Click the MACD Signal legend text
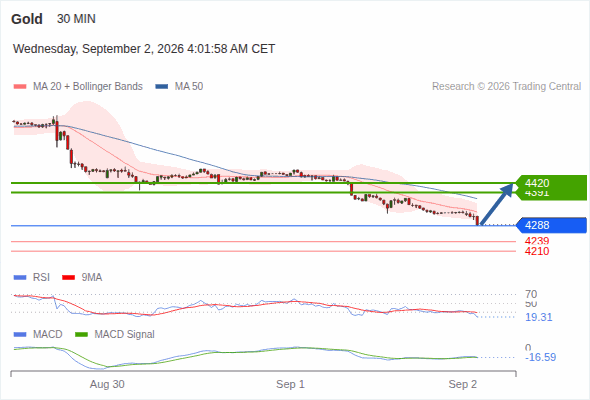Viewport: 590px width, 400px height. 124,335
